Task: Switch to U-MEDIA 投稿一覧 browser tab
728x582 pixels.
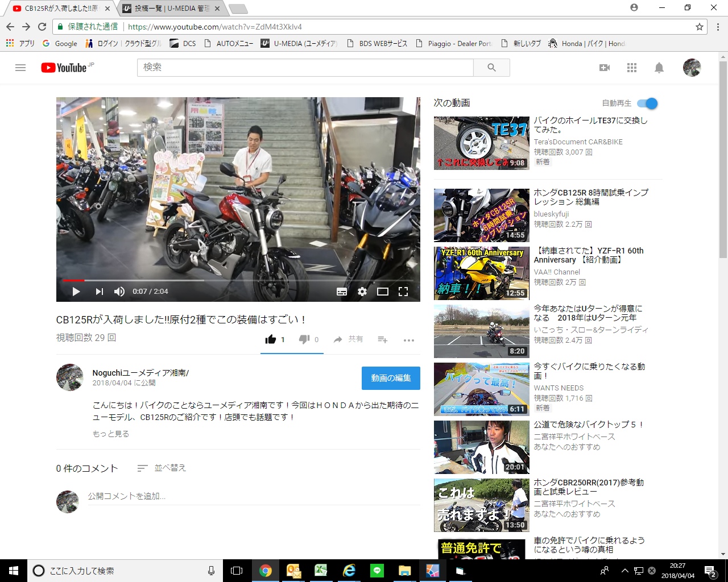Action: [172, 9]
